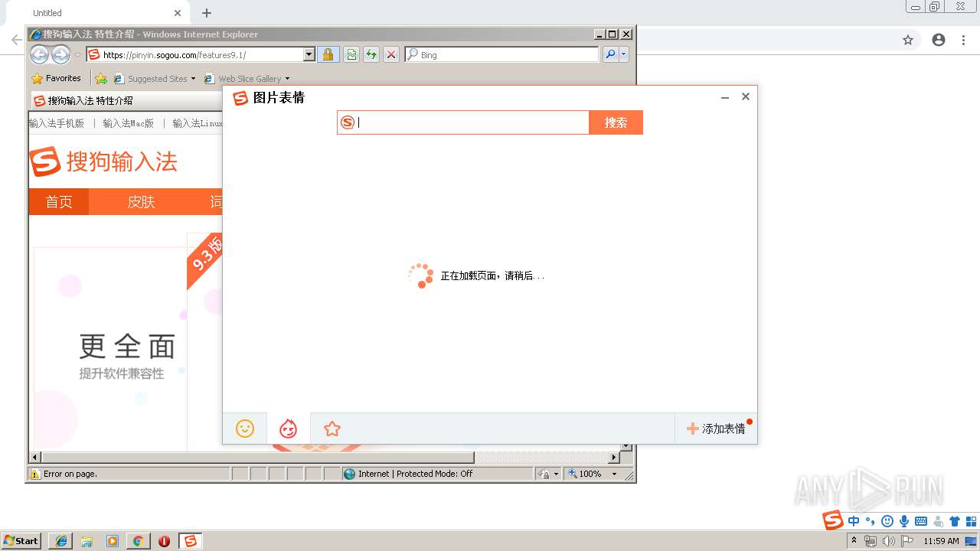Expand the IE address bar dropdown
This screenshot has width=980, height=551.
pyautogui.click(x=309, y=54)
